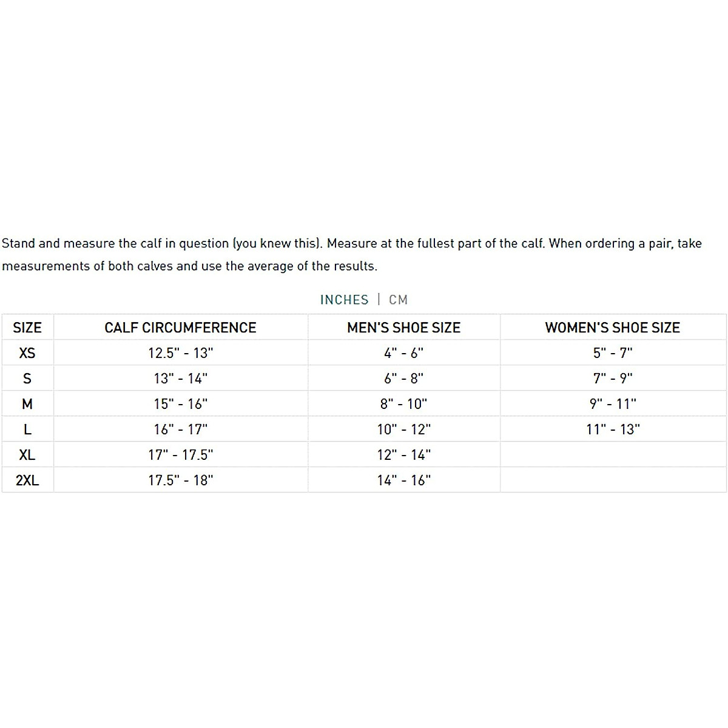Click the CALF CIRCUMFERENCE column header
The image size is (728, 728).
pyautogui.click(x=180, y=328)
